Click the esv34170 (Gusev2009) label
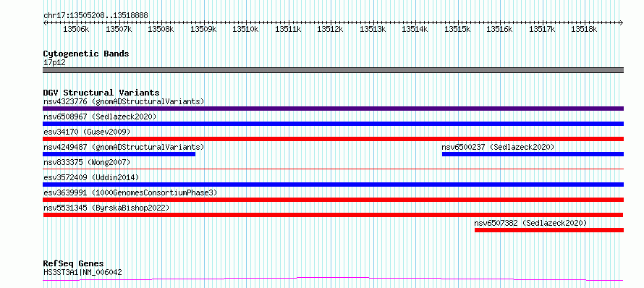 pos(87,132)
